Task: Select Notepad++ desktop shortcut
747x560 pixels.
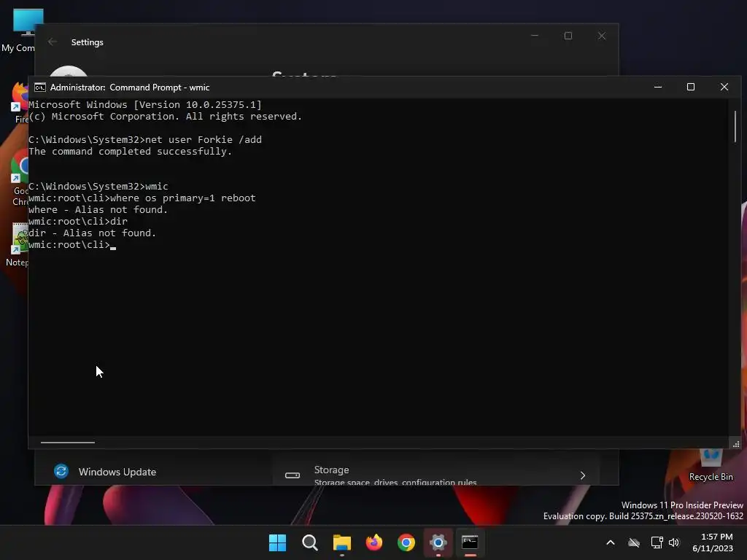Action: click(18, 245)
